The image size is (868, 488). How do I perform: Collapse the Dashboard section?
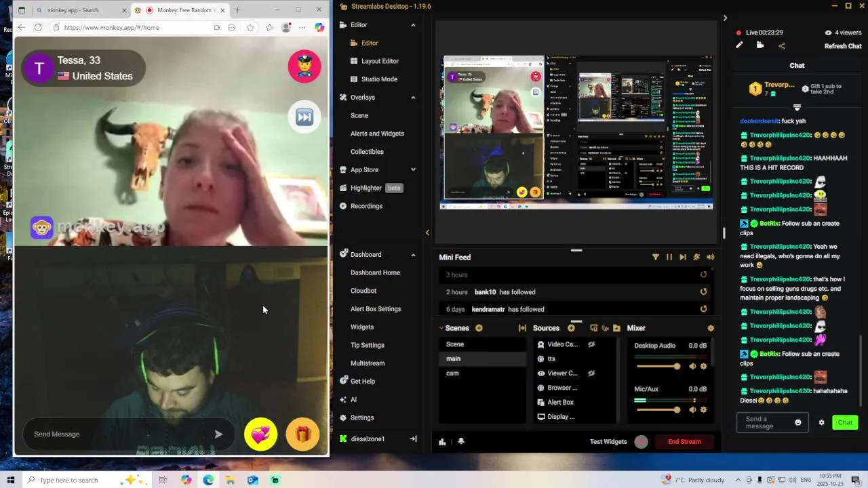413,255
